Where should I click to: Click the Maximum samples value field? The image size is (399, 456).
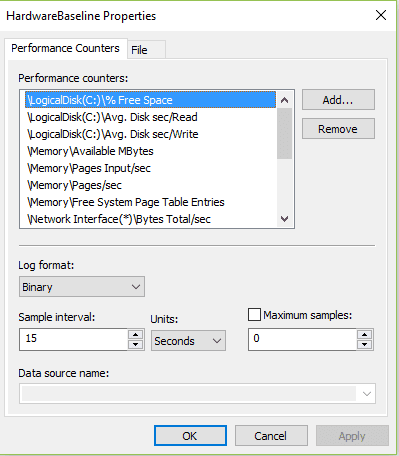click(x=302, y=339)
